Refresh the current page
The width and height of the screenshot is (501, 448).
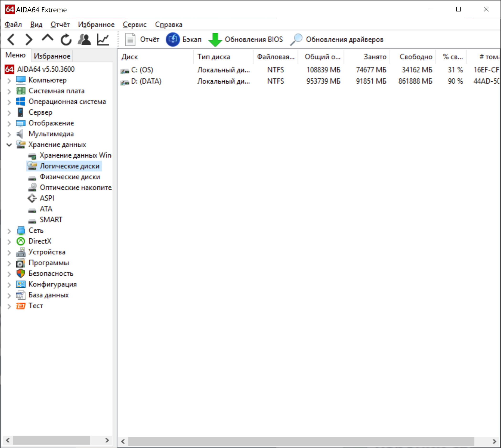click(66, 40)
